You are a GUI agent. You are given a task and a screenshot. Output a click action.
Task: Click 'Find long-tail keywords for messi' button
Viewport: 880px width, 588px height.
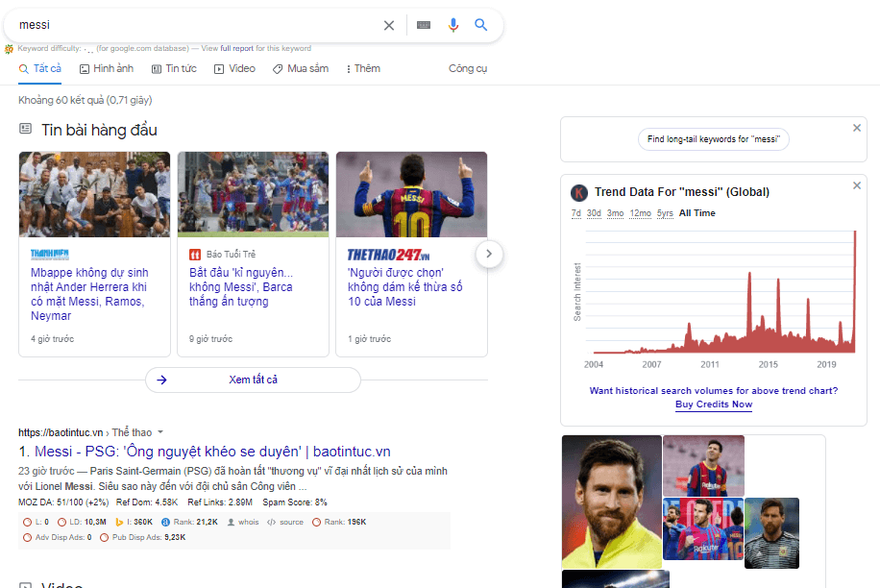click(713, 139)
